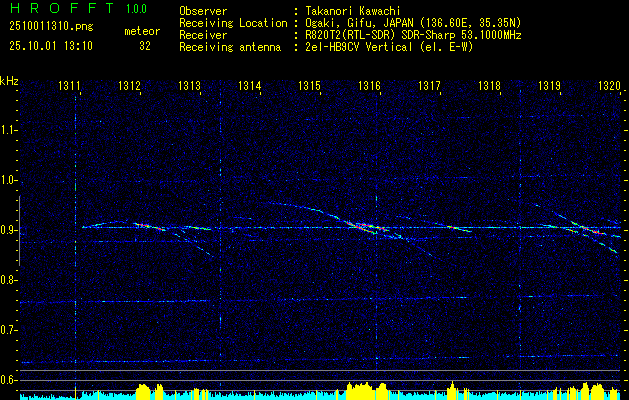Click the 25.10.01 13:10 date stamp
The height and width of the screenshot is (400, 629).
pos(51,46)
